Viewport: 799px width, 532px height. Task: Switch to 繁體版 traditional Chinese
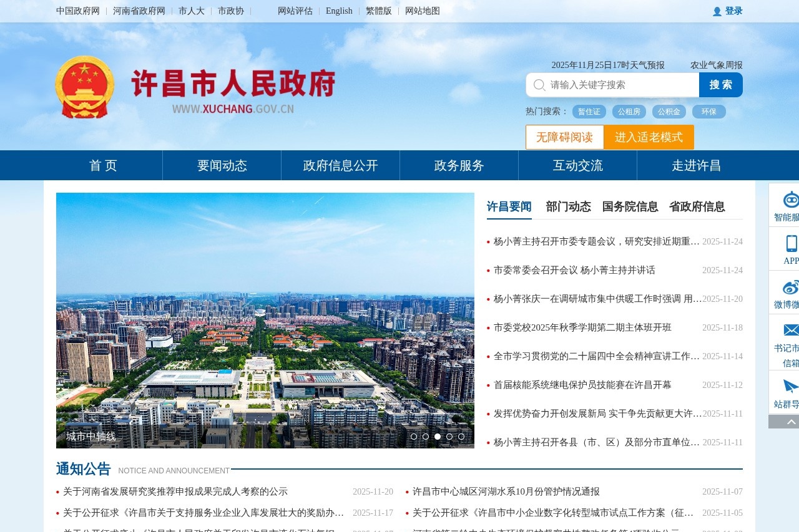pyautogui.click(x=379, y=11)
